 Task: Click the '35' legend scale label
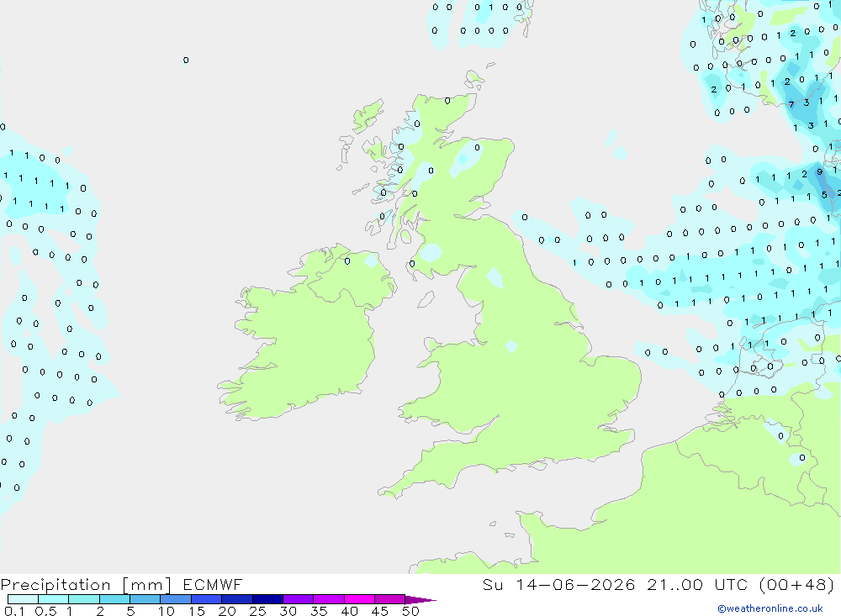[319, 611]
